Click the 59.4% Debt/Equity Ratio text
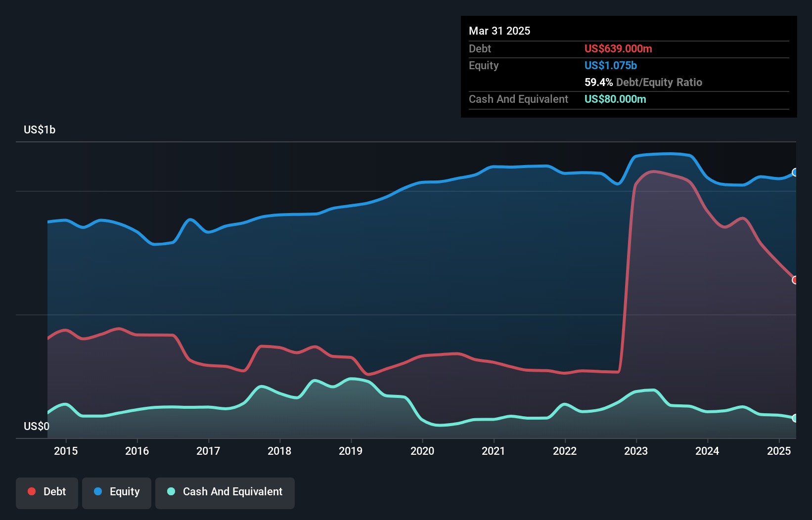812x520 pixels. click(x=643, y=82)
